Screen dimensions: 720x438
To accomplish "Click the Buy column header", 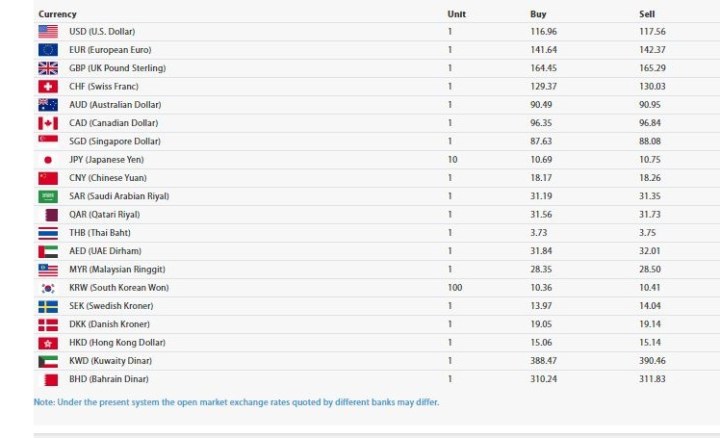I will (538, 14).
